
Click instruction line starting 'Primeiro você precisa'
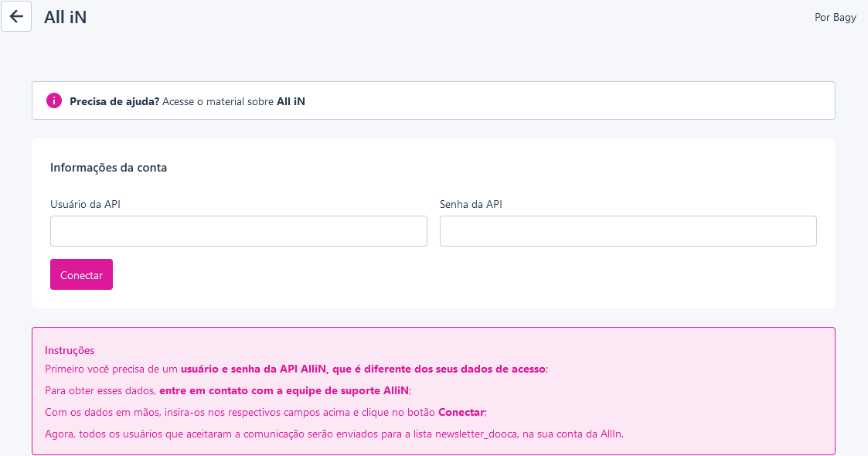click(x=296, y=369)
